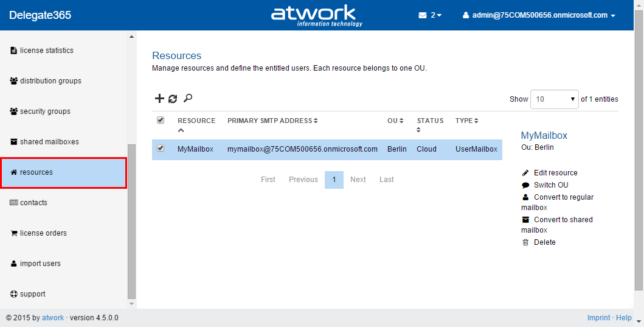Click the license orders cart icon
Viewport: 644px width, 327px height.
[x=14, y=233]
